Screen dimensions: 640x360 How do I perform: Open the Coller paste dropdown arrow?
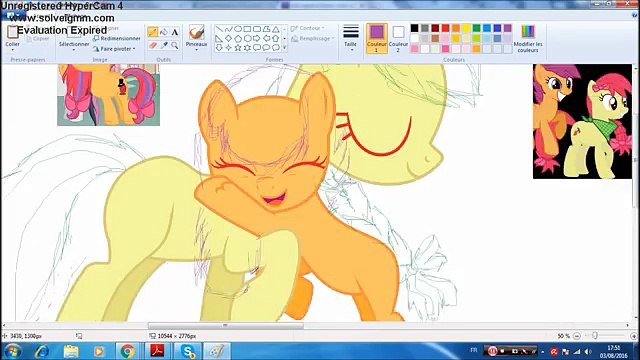coord(12,50)
